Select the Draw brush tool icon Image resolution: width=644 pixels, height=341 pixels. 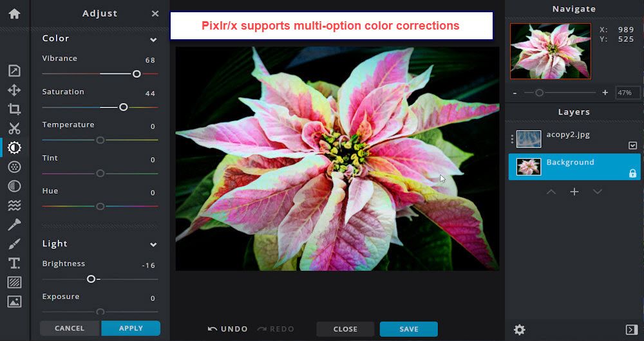tap(14, 244)
